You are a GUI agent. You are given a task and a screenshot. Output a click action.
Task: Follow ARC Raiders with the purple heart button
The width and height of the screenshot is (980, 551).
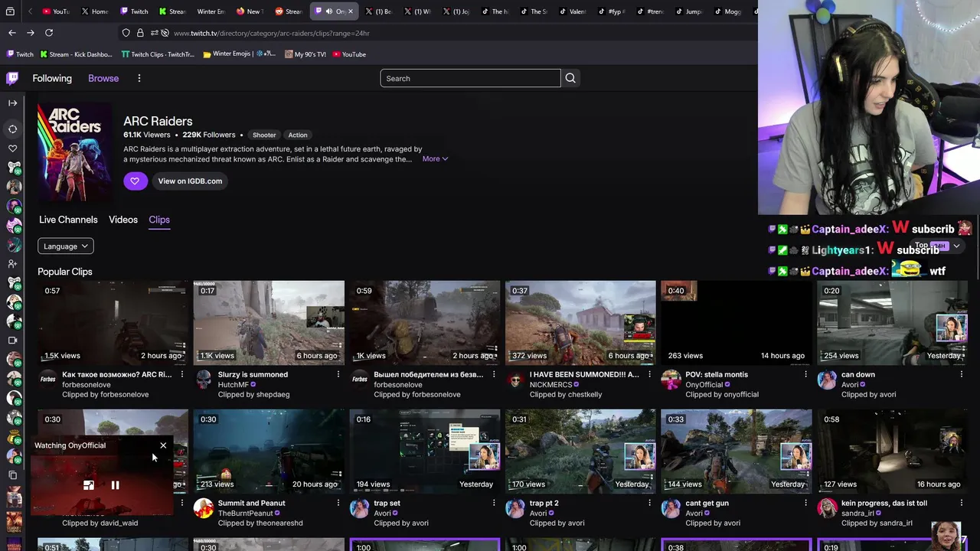pos(135,181)
